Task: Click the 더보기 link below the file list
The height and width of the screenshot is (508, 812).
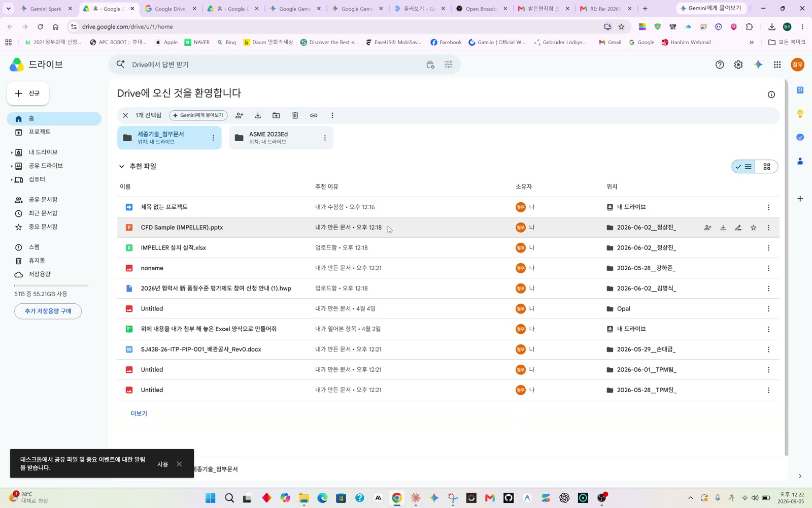Action: pos(139,414)
